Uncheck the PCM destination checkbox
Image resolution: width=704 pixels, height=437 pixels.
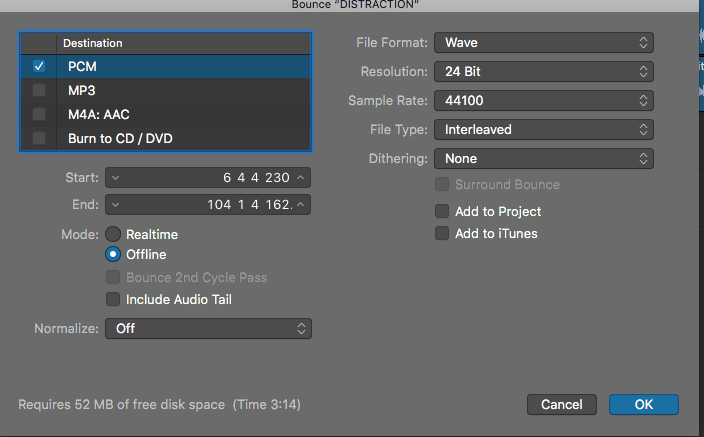point(39,66)
